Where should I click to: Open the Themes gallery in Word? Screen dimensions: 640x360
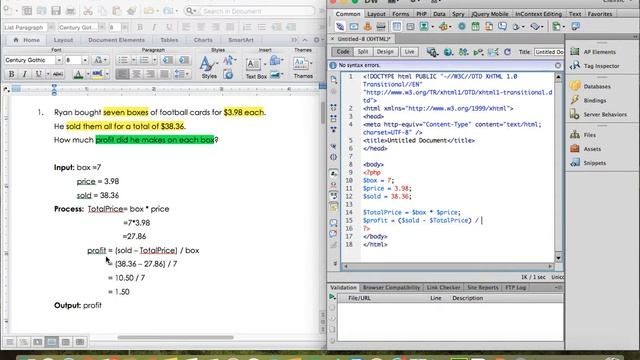pyautogui.click(x=303, y=68)
